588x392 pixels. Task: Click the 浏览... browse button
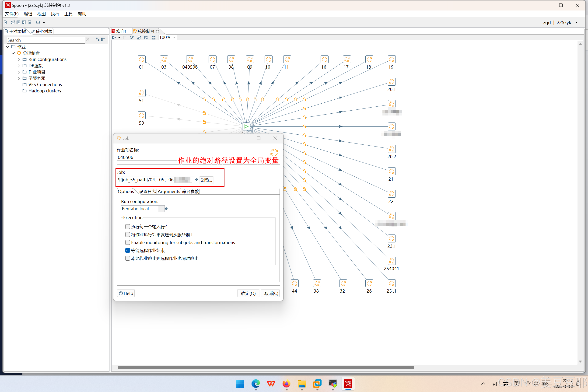(x=206, y=180)
